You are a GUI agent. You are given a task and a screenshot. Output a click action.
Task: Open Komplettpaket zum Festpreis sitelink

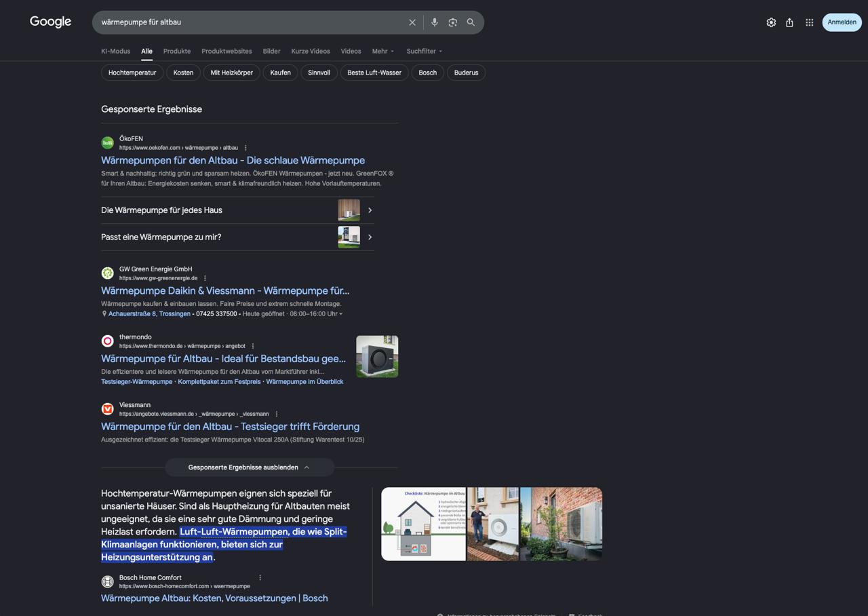point(219,382)
